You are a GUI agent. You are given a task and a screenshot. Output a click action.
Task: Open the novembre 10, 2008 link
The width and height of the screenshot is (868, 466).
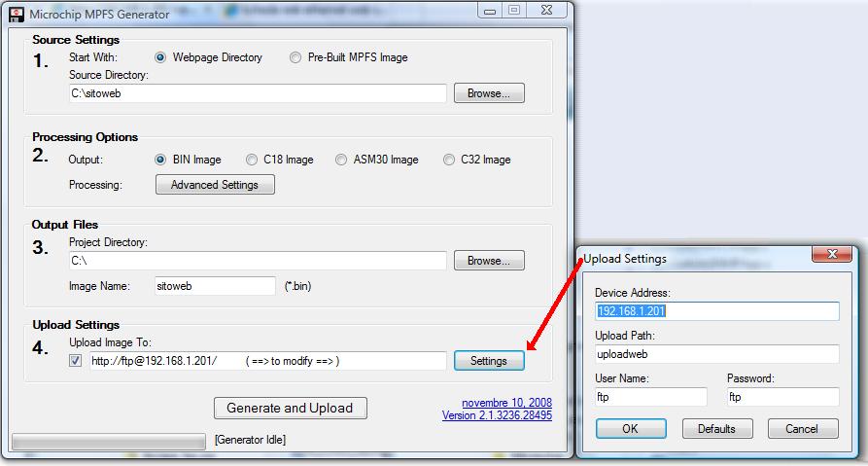pyautogui.click(x=506, y=403)
